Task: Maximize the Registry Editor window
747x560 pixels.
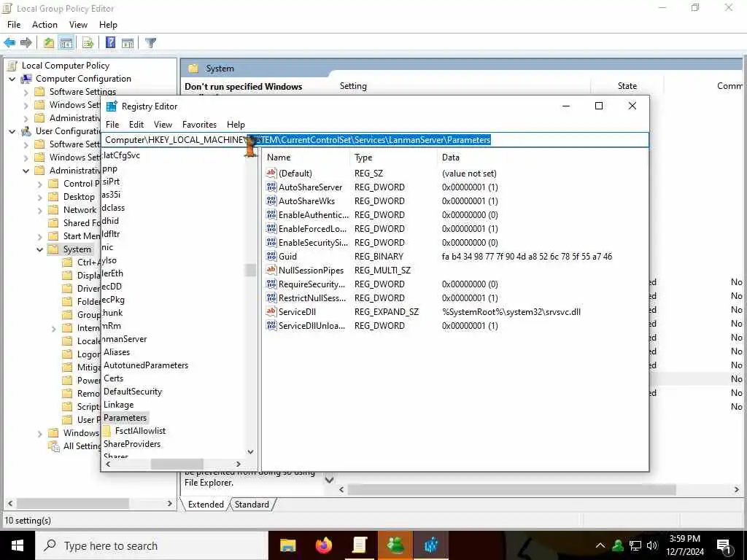Action: pos(599,106)
